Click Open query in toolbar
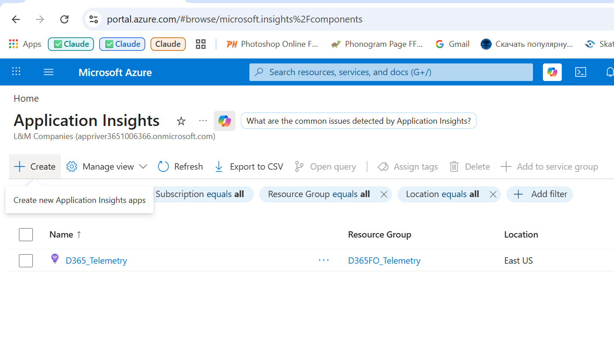Viewport: 614px width, 364px height. (x=325, y=166)
